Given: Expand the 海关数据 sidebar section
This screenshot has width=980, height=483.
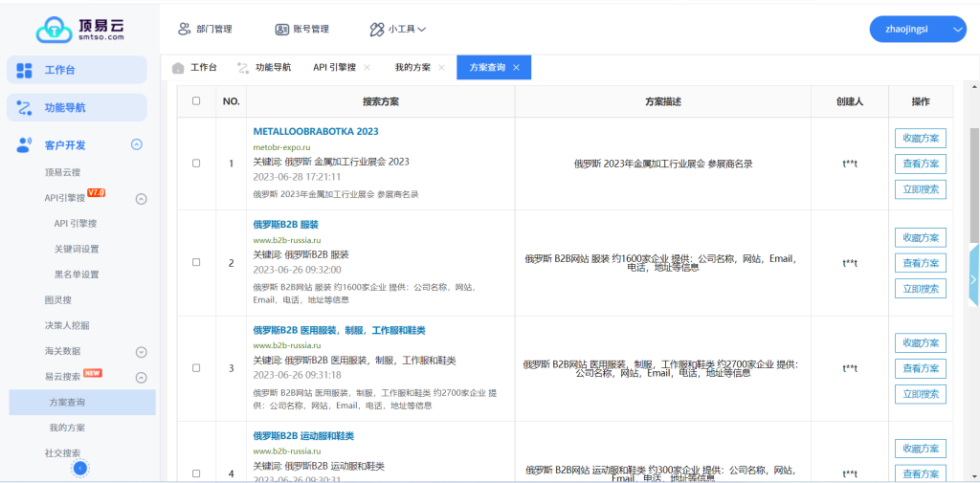Looking at the screenshot, I should (x=141, y=352).
